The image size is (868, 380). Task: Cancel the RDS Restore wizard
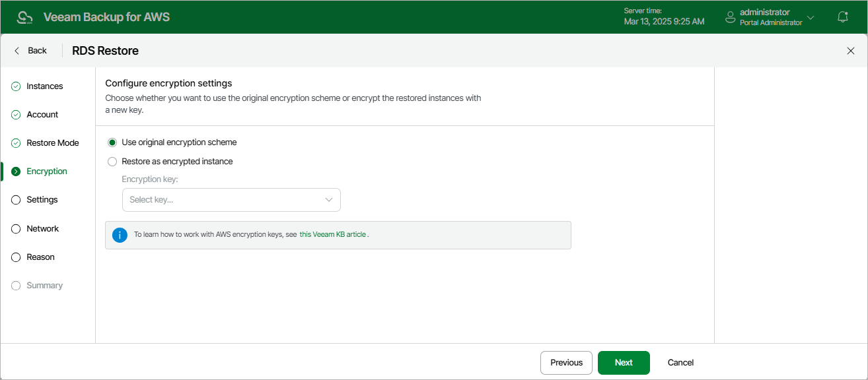[x=680, y=363]
